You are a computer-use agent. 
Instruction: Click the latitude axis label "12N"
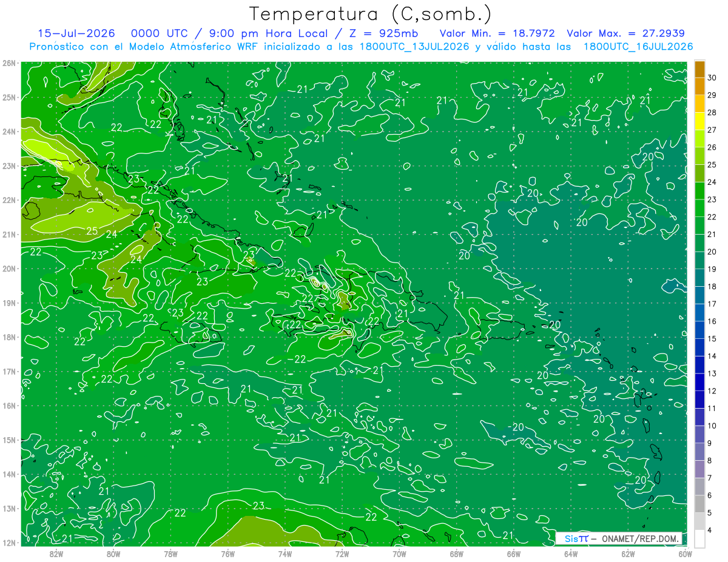[x=8, y=543]
